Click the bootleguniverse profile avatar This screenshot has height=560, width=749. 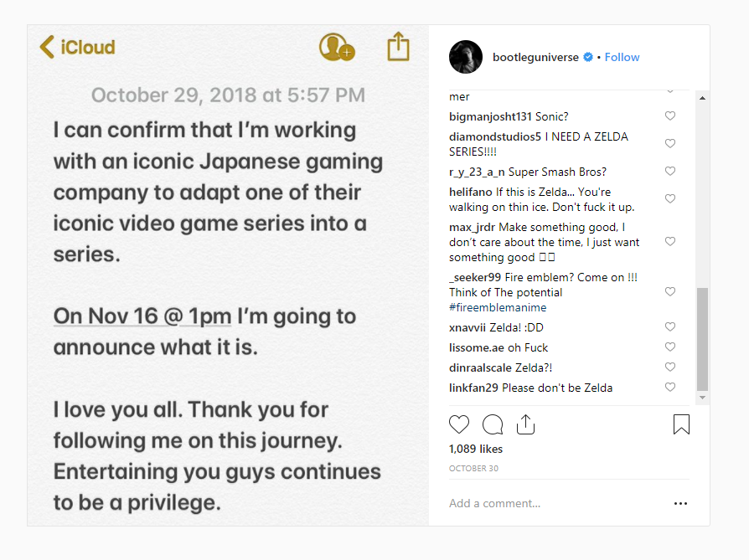coord(466,57)
